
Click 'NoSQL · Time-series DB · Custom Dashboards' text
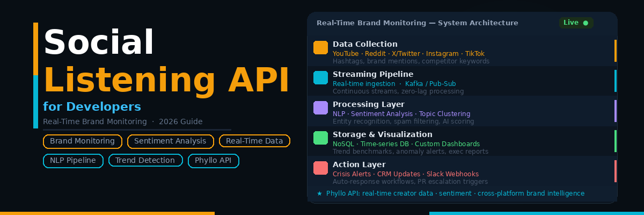[x=406, y=144]
